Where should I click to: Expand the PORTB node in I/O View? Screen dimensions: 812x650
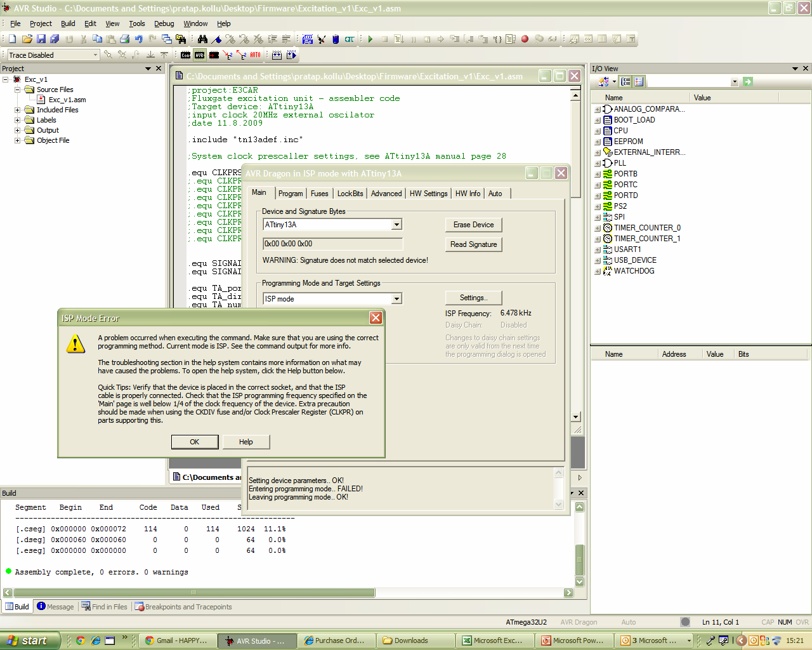click(x=598, y=174)
